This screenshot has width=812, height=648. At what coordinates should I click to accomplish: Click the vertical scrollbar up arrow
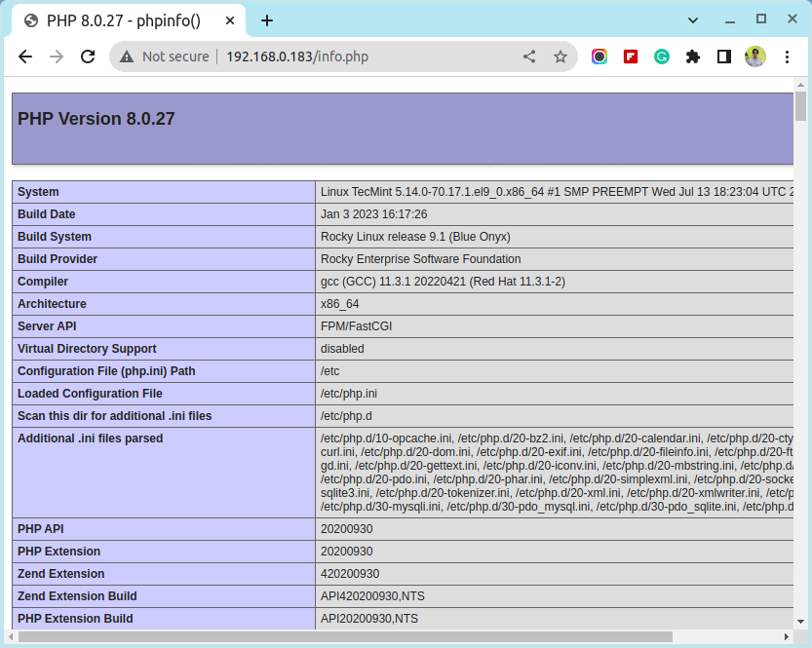point(800,85)
